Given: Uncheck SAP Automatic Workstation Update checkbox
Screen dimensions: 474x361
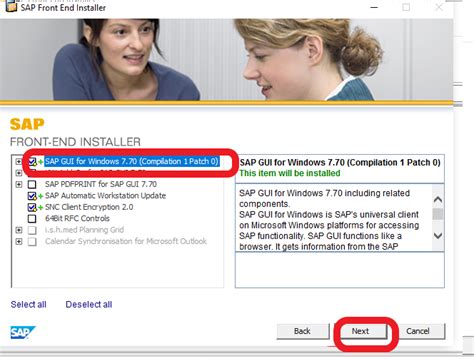Looking at the screenshot, I should (32, 196).
